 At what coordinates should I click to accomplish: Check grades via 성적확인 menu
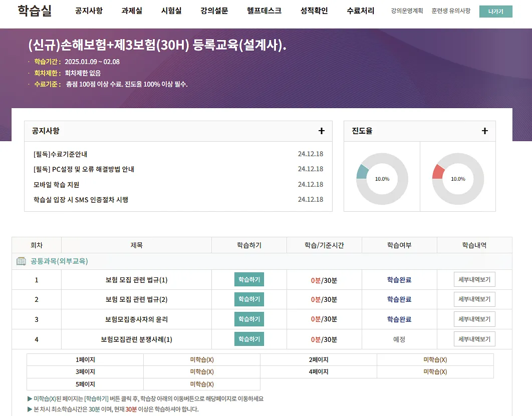click(x=313, y=10)
